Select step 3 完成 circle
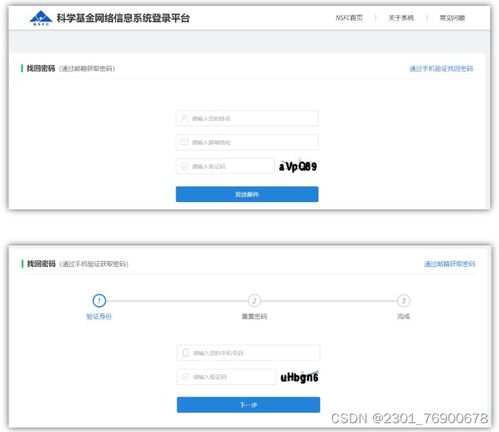This screenshot has height=432, width=499. (x=403, y=301)
